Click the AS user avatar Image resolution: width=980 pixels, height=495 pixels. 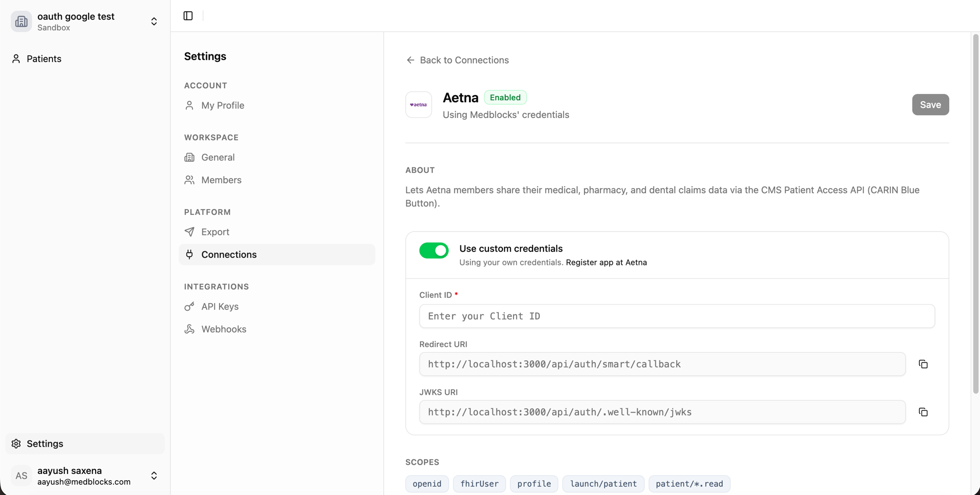tap(21, 475)
